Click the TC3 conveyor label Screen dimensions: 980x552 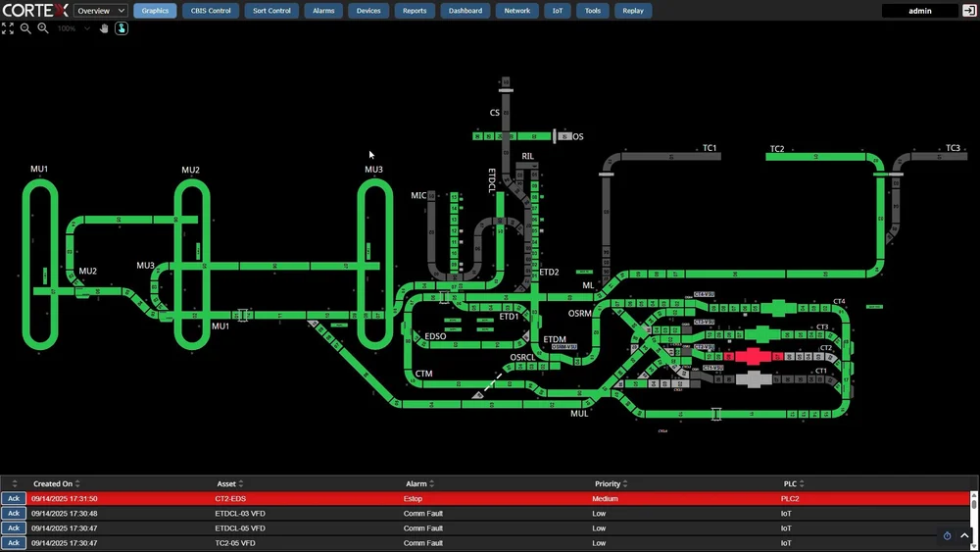click(x=953, y=148)
